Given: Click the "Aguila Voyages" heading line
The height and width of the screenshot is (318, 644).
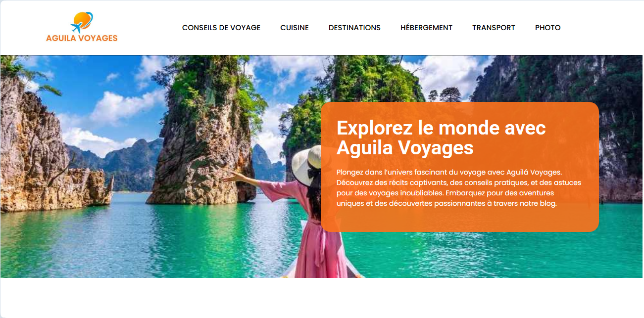Looking at the screenshot, I should tap(405, 147).
